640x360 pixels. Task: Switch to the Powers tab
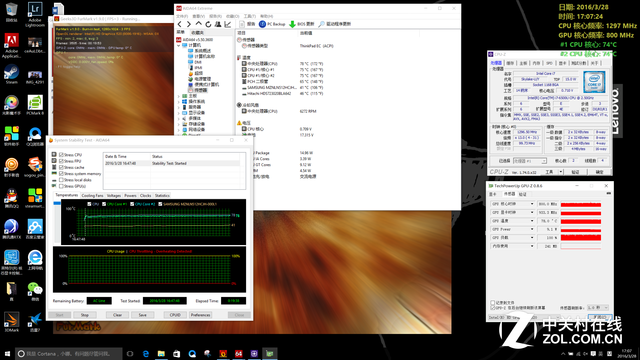[130, 196]
